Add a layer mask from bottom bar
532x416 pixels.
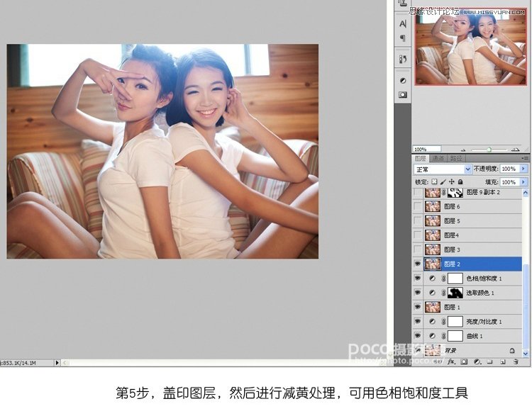464,361
